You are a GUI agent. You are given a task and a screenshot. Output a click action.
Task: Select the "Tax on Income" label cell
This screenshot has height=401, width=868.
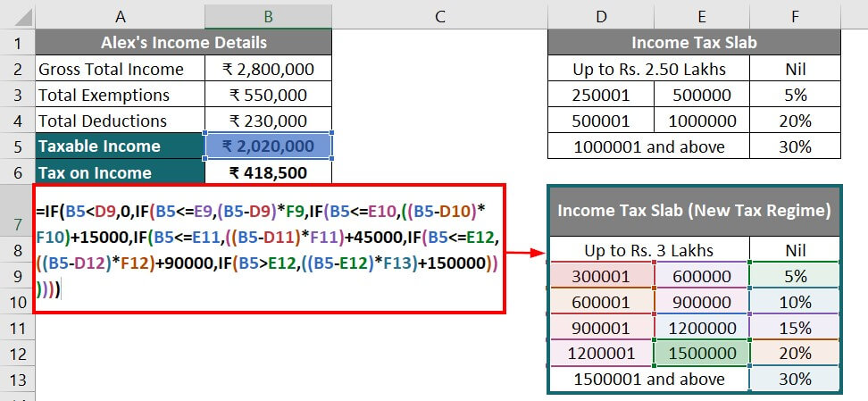pyautogui.click(x=121, y=172)
